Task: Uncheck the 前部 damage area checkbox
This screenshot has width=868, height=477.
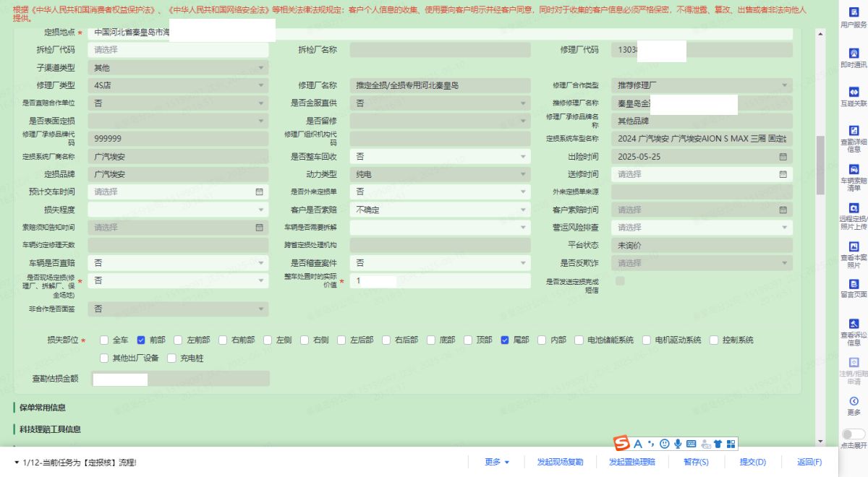Action: (142, 340)
